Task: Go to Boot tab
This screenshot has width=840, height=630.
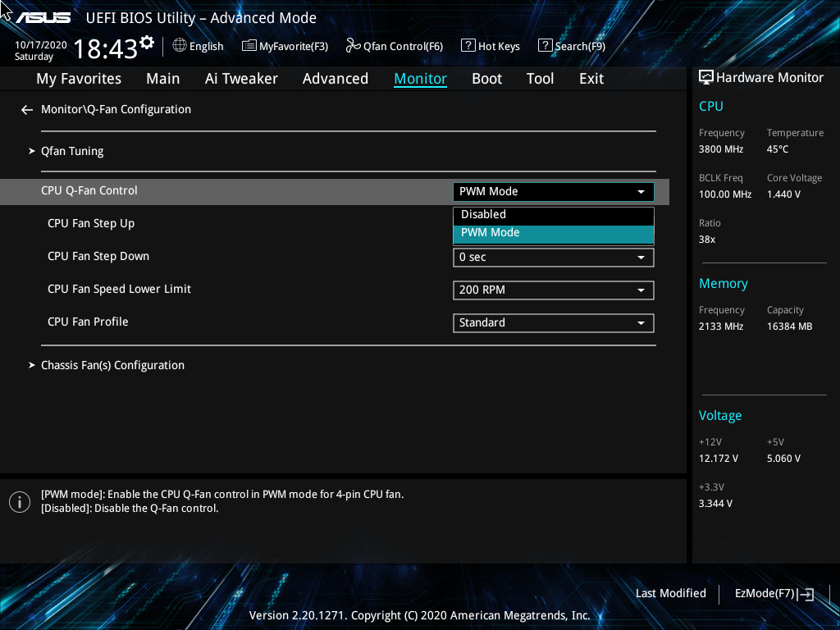Action: point(487,79)
